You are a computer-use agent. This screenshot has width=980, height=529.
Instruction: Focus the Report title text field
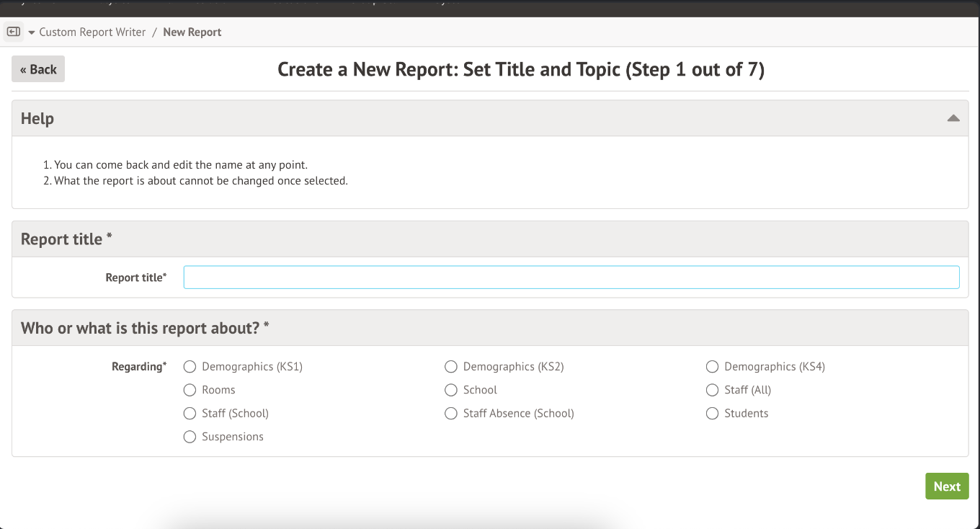click(571, 277)
